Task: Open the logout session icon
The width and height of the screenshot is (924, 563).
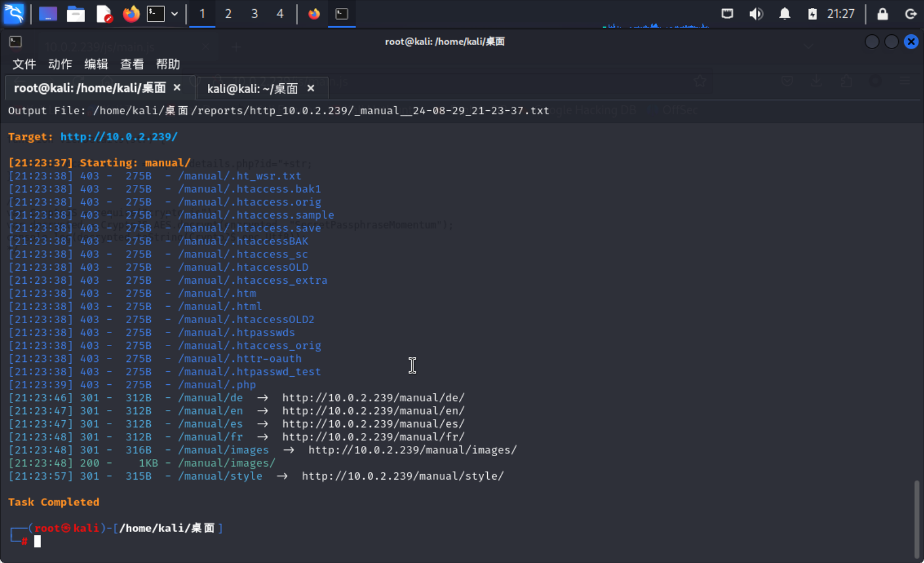Action: pyautogui.click(x=911, y=14)
